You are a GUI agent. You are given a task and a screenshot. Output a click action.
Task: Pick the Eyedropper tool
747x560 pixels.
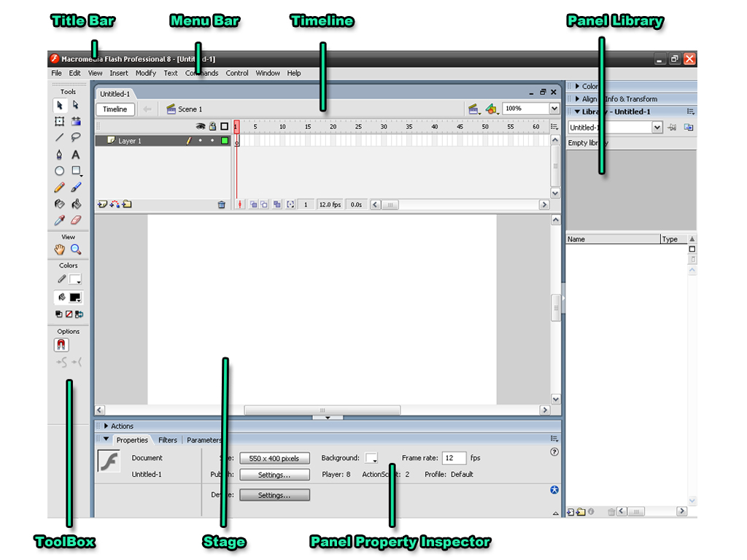tap(60, 220)
